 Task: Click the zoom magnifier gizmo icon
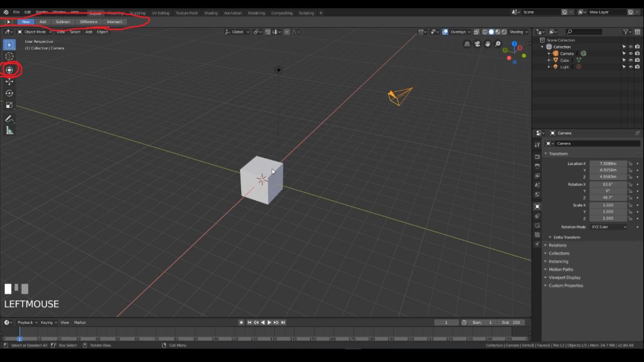(x=498, y=44)
